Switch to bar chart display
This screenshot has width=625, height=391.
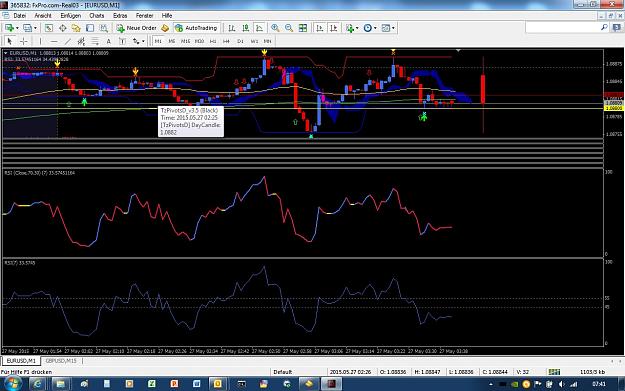coord(231,28)
